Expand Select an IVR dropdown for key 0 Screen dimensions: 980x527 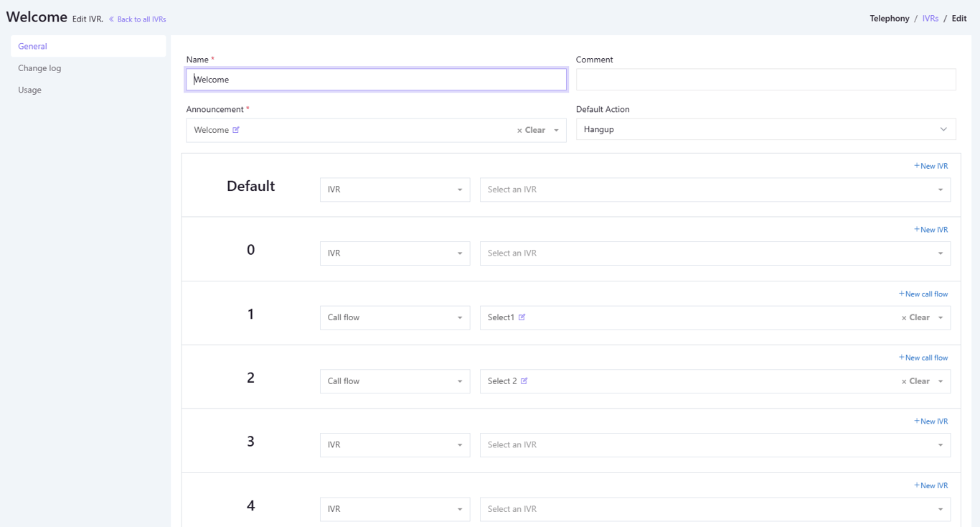point(715,253)
